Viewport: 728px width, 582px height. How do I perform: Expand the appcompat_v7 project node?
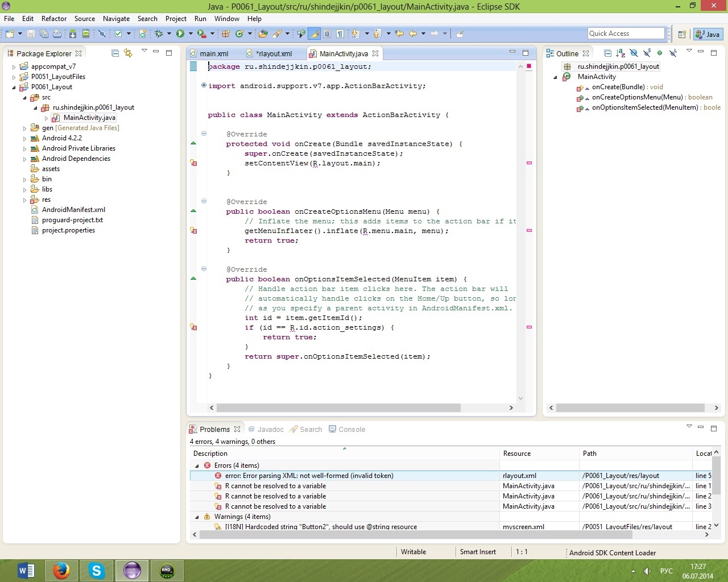14,67
